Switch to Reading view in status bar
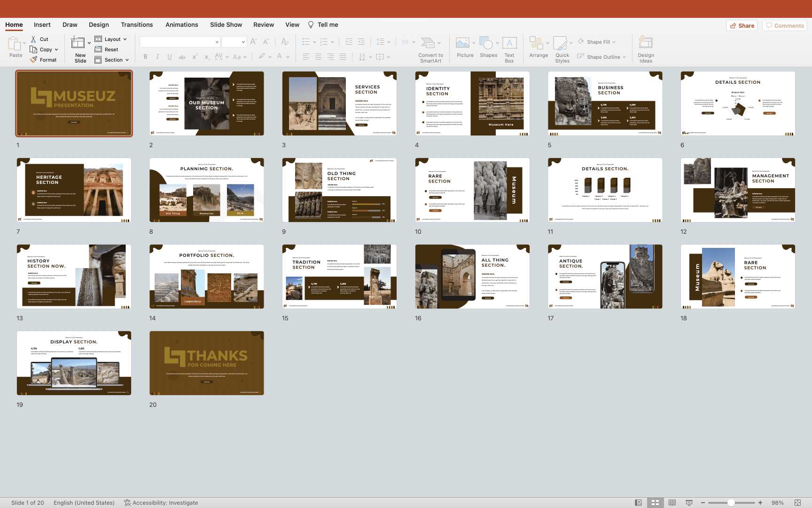This screenshot has height=508, width=812. pyautogui.click(x=672, y=502)
